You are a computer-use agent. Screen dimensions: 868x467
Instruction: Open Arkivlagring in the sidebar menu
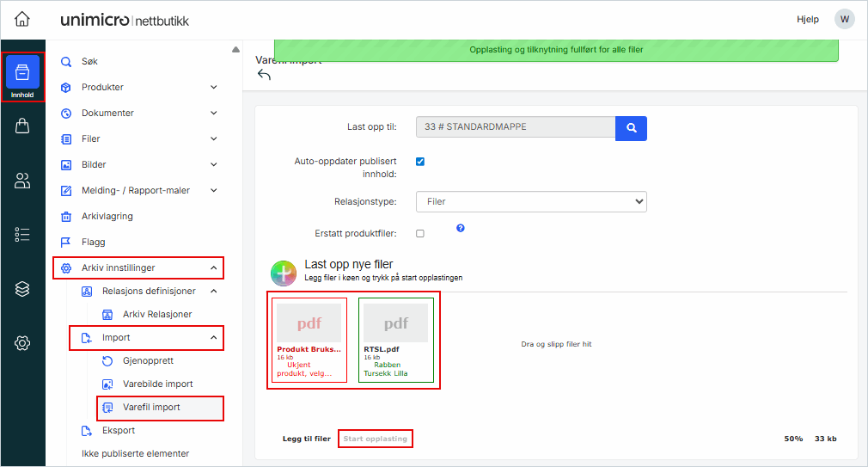click(107, 216)
